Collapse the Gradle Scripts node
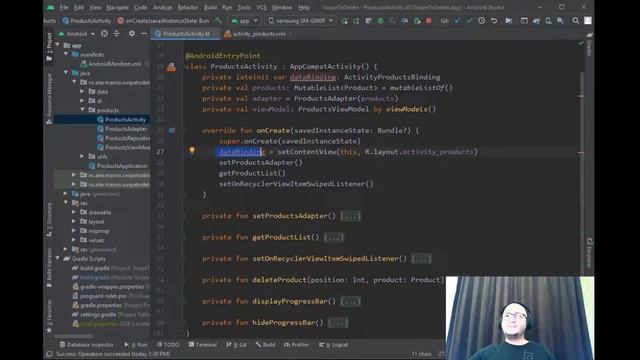640x360 pixels. coord(58,259)
